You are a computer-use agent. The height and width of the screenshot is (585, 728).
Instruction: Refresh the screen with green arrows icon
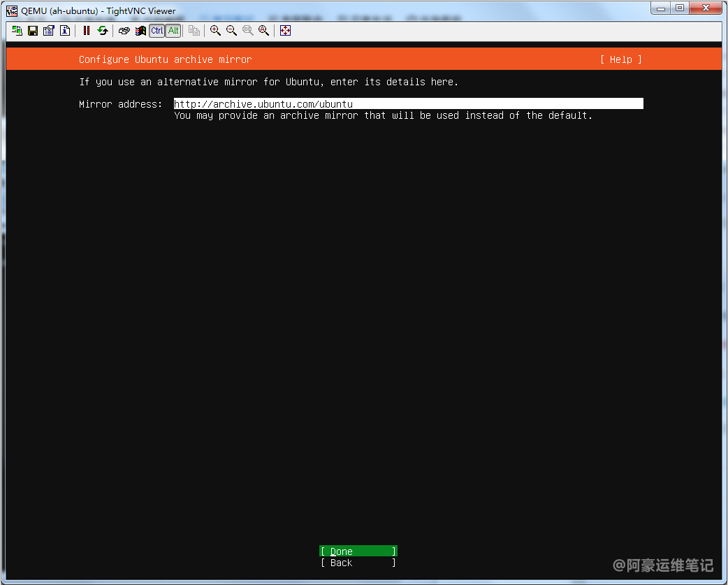(103, 31)
